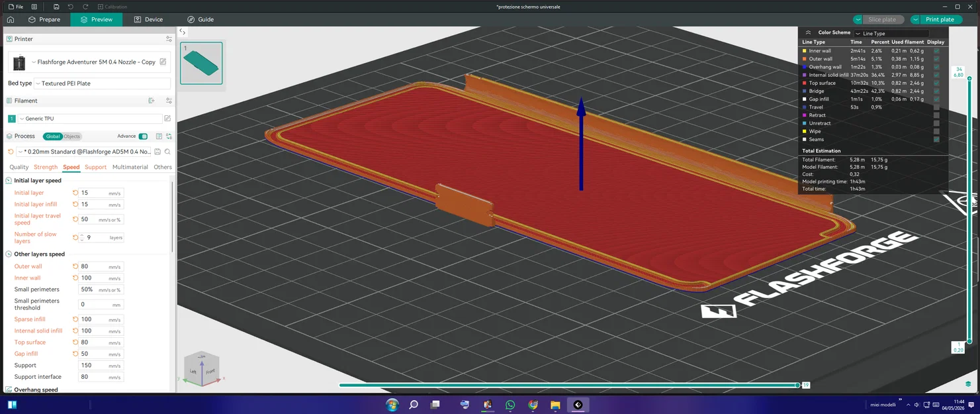Reset Initial layer speed value
980x414 pixels.
pos(75,193)
